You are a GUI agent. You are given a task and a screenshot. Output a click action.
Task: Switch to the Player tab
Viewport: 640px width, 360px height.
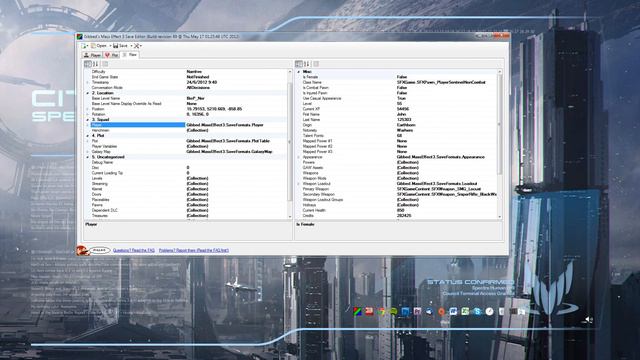click(x=92, y=55)
